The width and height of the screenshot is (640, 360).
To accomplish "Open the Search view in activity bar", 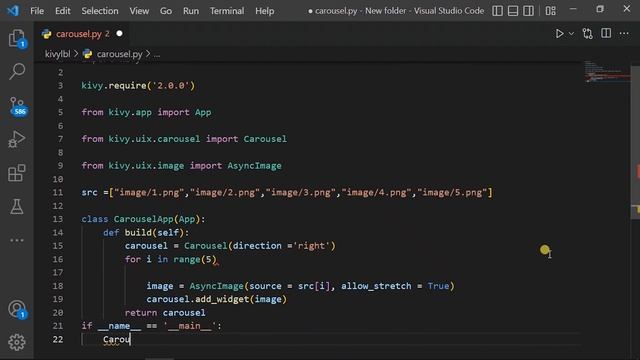I will click(x=17, y=71).
